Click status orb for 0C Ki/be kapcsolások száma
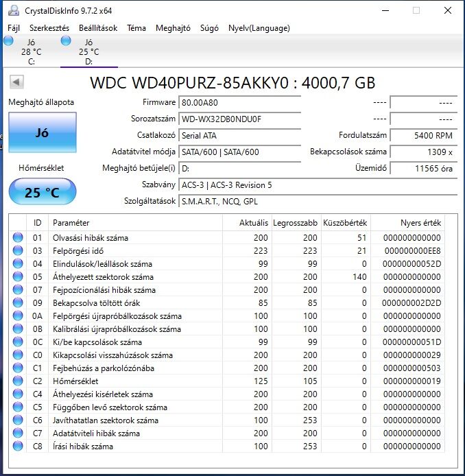Viewport: 465px width, 476px height. click(18, 342)
